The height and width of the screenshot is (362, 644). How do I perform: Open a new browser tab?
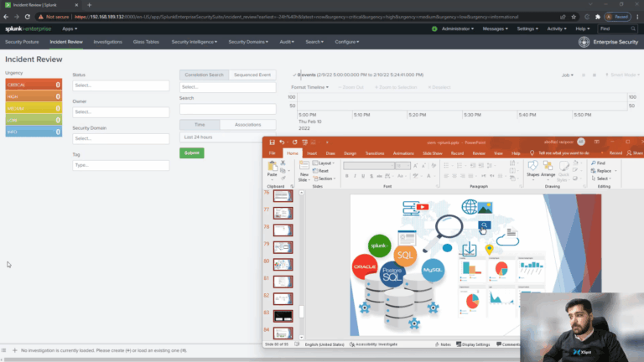point(89,5)
